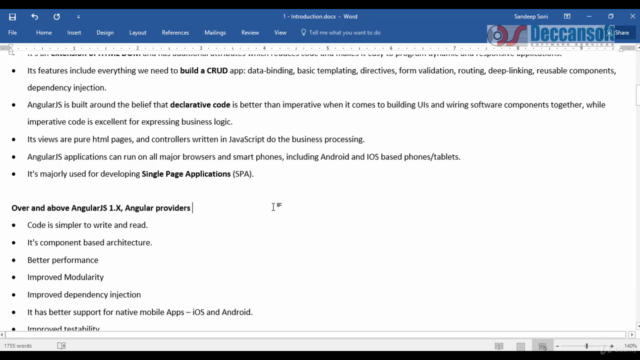Open the Review ribbon tab
The image size is (640, 360).
point(250,33)
